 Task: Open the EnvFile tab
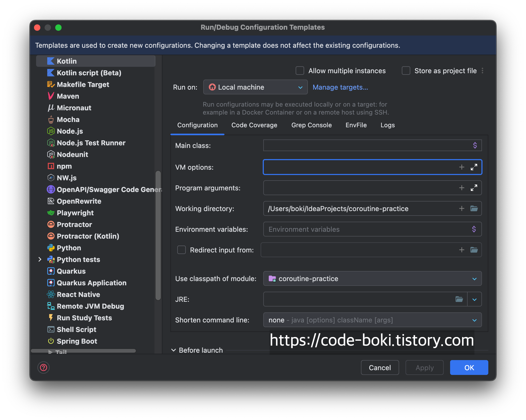point(356,125)
